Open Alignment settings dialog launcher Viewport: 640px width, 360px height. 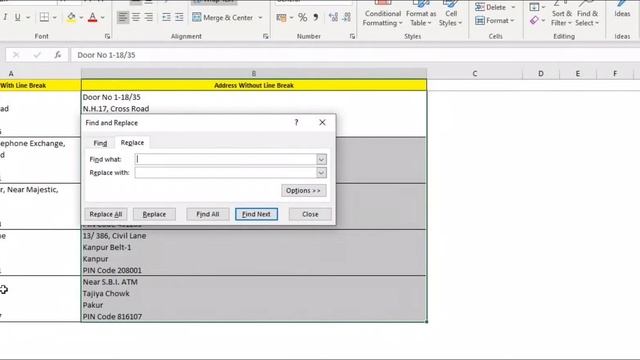(266, 36)
